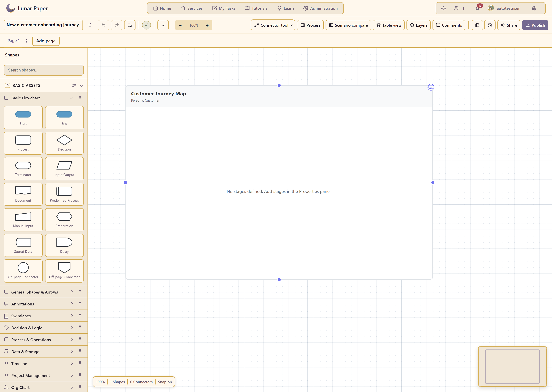Open Administration
552x392 pixels.
[x=321, y=8]
